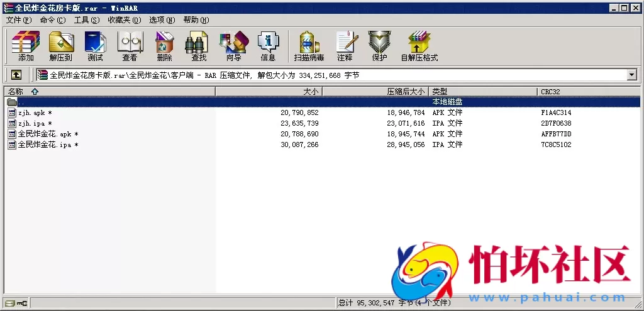Open the 查找 (Find) binoculars tool

(x=199, y=46)
